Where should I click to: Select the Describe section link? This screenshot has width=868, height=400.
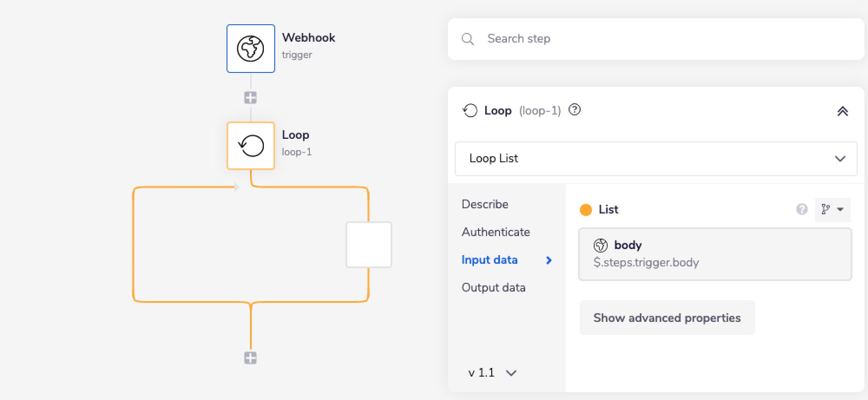click(485, 204)
